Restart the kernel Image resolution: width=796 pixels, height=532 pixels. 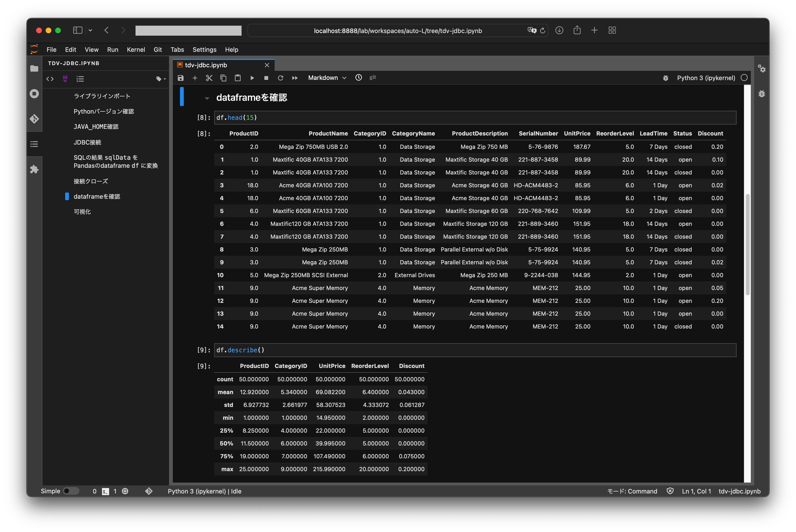pos(281,78)
